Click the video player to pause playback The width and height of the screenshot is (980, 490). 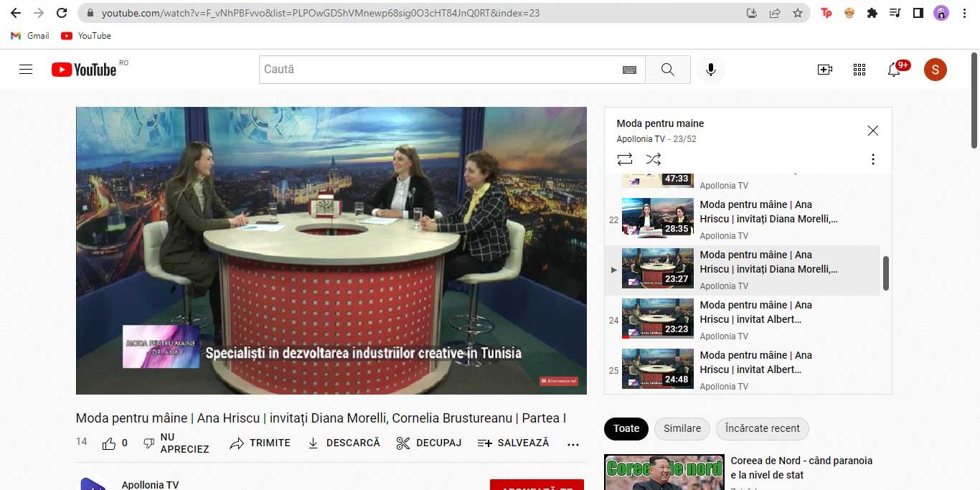[331, 251]
